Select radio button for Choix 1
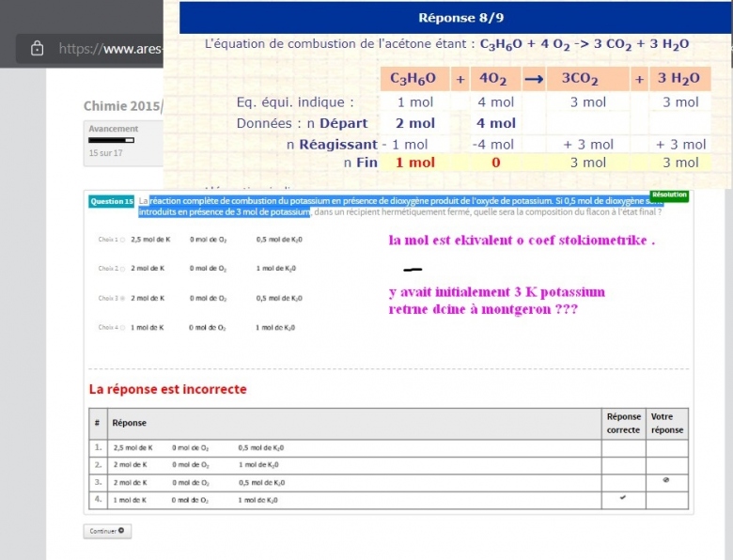Screen dimensions: 733x560 click(x=122, y=240)
